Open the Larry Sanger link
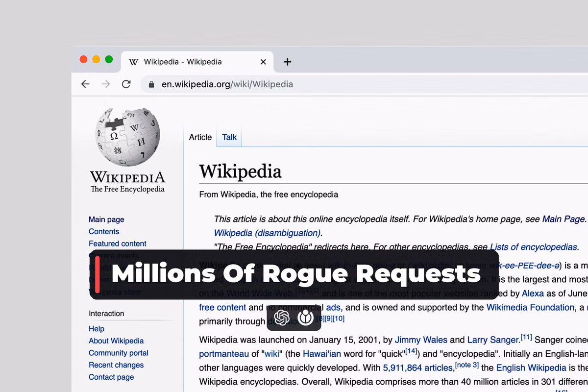The image size is (588, 392). coord(493,340)
